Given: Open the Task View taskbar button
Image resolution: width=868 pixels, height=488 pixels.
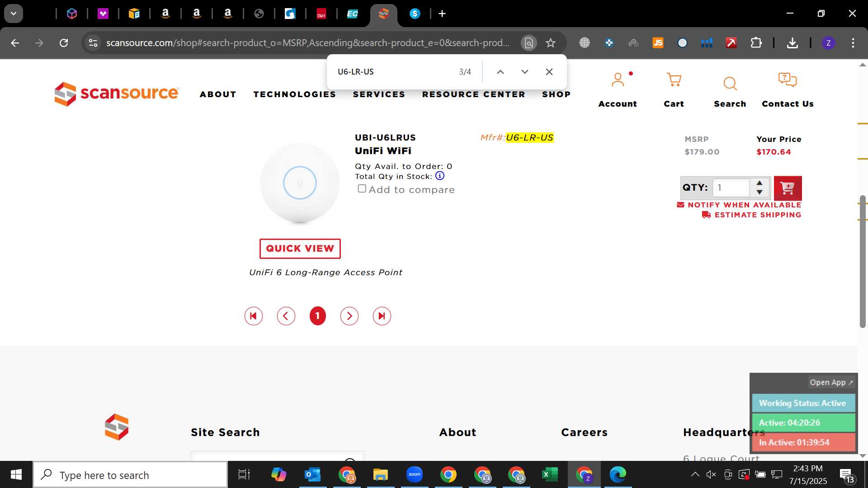Looking at the screenshot, I should pyautogui.click(x=244, y=474).
